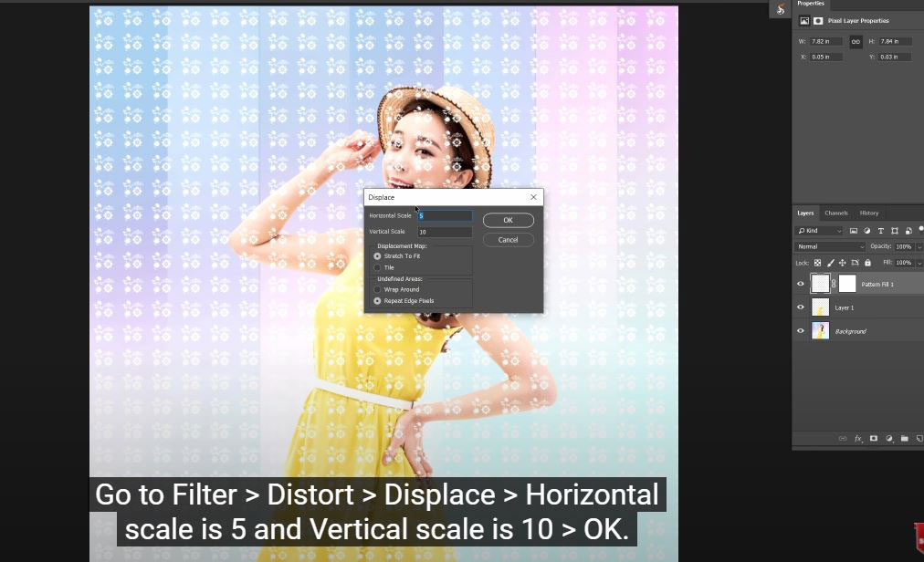Click the lock image pixels brush icon
Screen dimensions: 924x562
[x=830, y=263]
